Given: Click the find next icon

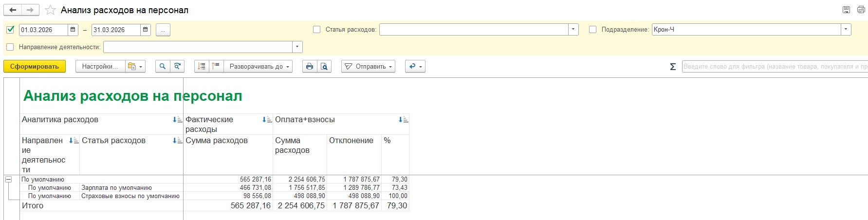Looking at the screenshot, I should (178, 66).
